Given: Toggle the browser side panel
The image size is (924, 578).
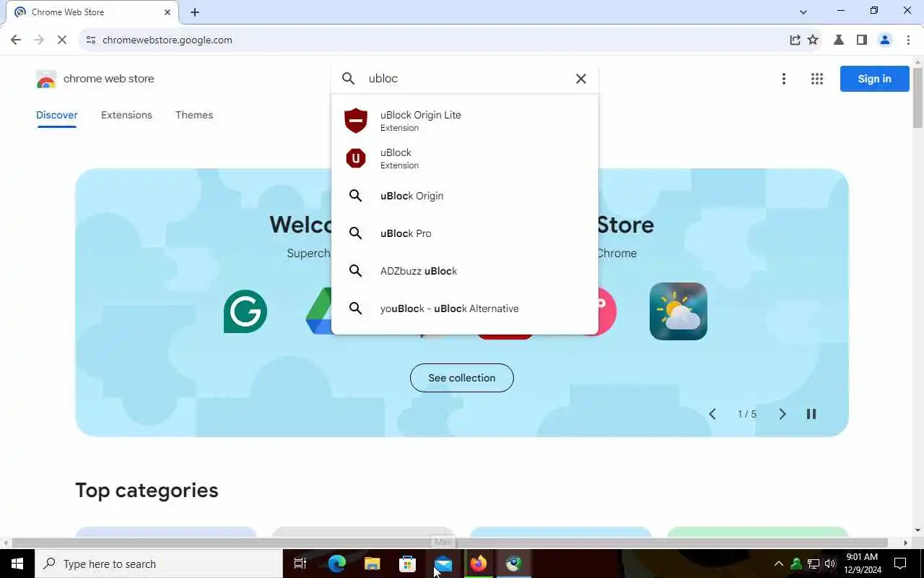Looking at the screenshot, I should pos(862,40).
